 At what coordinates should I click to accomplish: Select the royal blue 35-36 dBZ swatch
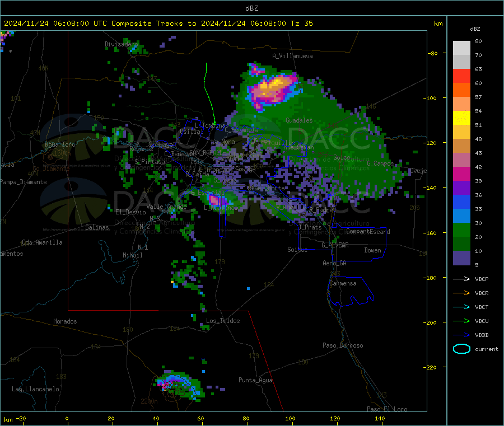tap(461, 202)
